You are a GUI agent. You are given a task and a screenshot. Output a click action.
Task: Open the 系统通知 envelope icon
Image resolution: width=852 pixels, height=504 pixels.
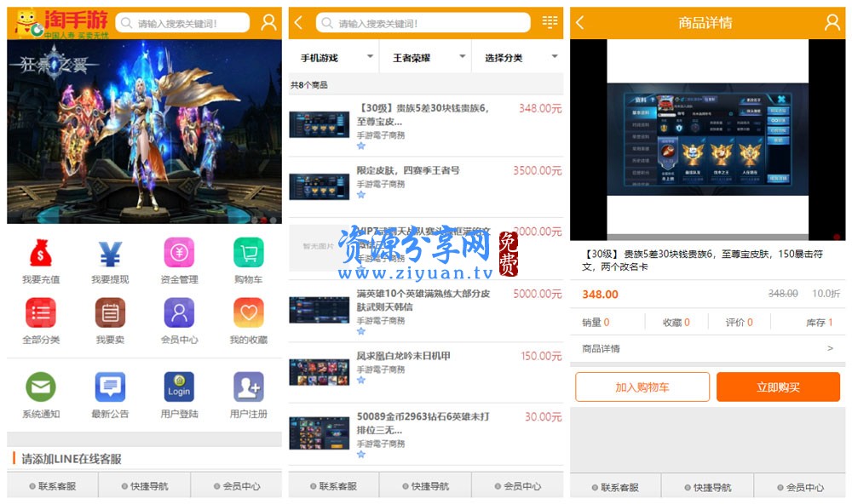(41, 387)
